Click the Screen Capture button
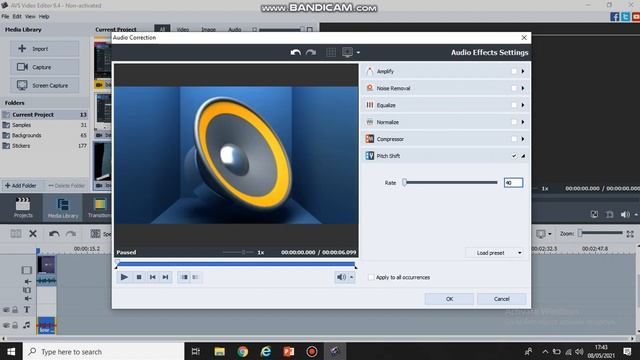Screen dimensions: 640x360 pyautogui.click(x=44, y=85)
